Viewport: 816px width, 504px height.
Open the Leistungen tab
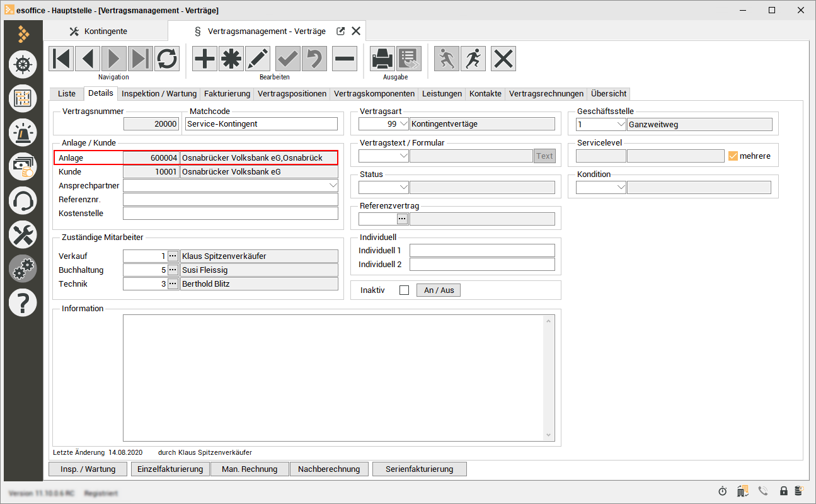[442, 93]
